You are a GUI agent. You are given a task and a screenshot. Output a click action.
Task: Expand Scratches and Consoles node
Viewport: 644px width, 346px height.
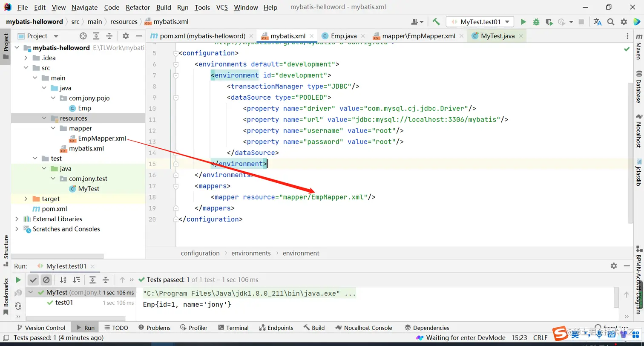click(17, 229)
